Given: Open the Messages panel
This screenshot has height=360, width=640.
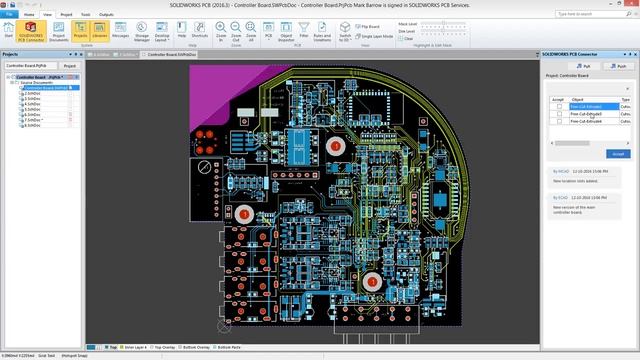Looking at the screenshot, I should coord(120,31).
